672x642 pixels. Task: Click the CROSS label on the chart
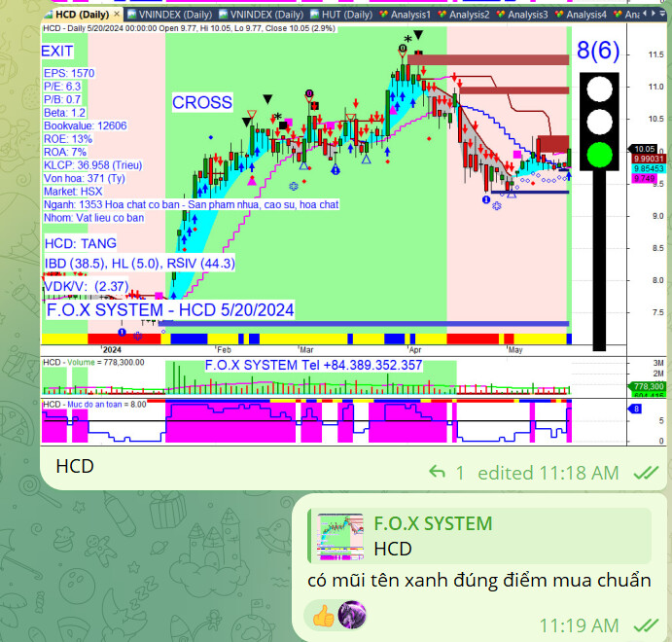tap(202, 102)
